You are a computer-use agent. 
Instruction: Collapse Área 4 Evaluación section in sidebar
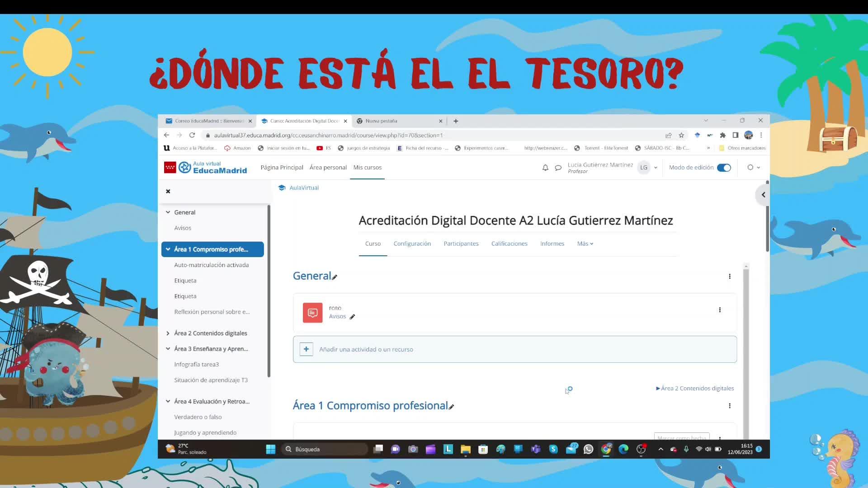[x=168, y=401]
